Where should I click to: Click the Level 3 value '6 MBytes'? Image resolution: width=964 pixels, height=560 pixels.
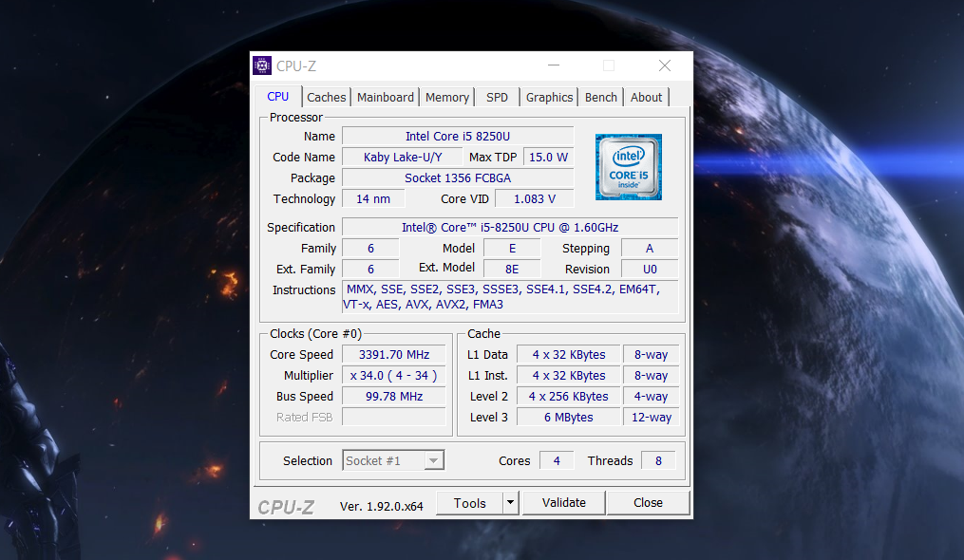coord(569,417)
